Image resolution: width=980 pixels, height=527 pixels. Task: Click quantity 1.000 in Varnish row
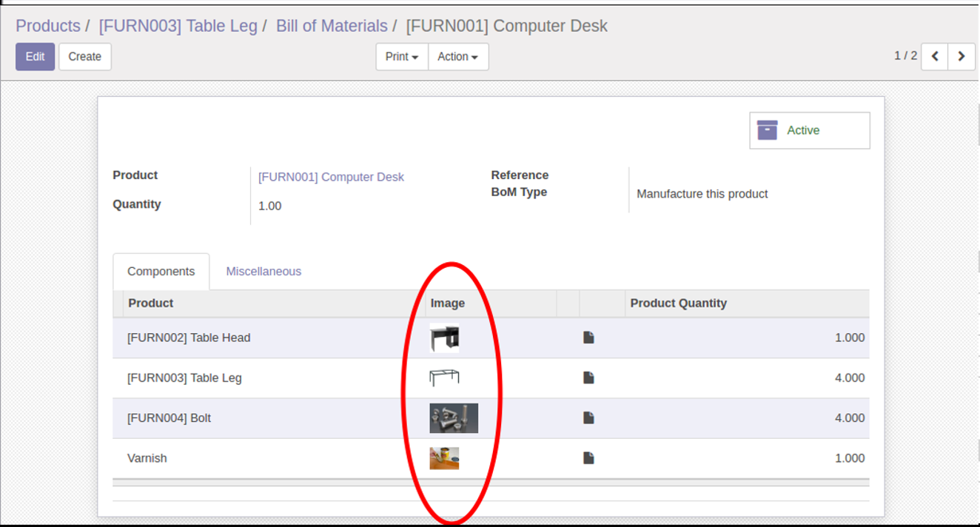click(850, 458)
